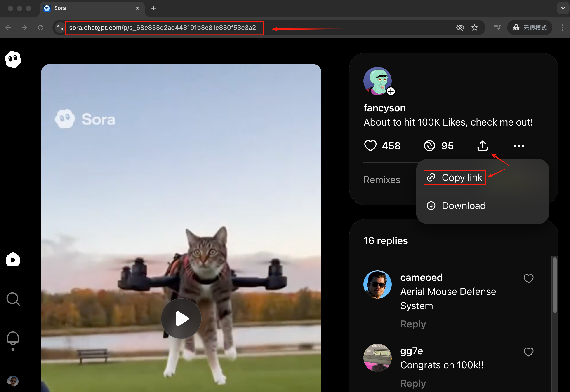Image resolution: width=570 pixels, height=392 pixels.
Task: Like the video with the heart icon
Action: pos(370,145)
